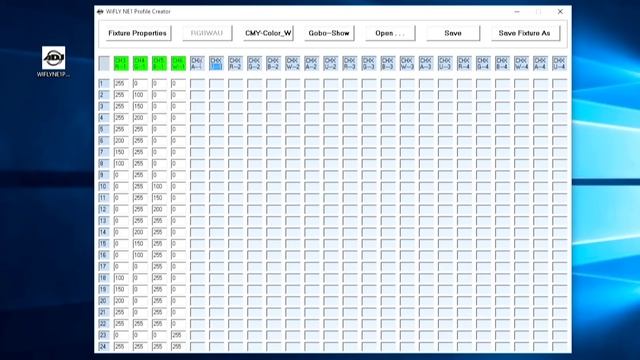640x360 pixels.
Task: Click the 255 value in row 23
Action: [x=178, y=335]
